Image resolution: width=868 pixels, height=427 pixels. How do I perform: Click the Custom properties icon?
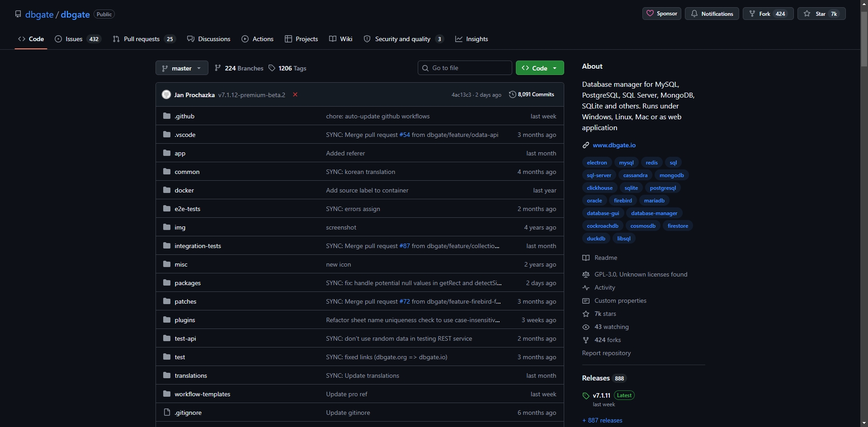(586, 300)
